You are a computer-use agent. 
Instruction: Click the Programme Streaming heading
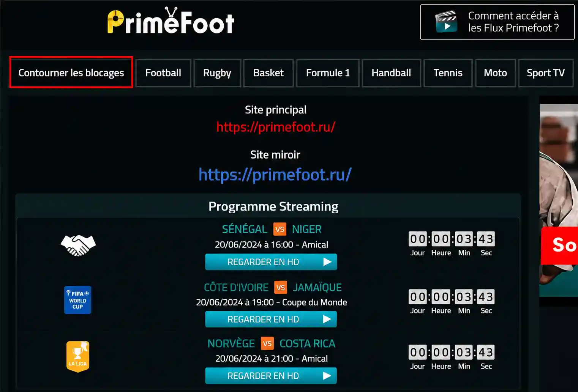tap(273, 206)
